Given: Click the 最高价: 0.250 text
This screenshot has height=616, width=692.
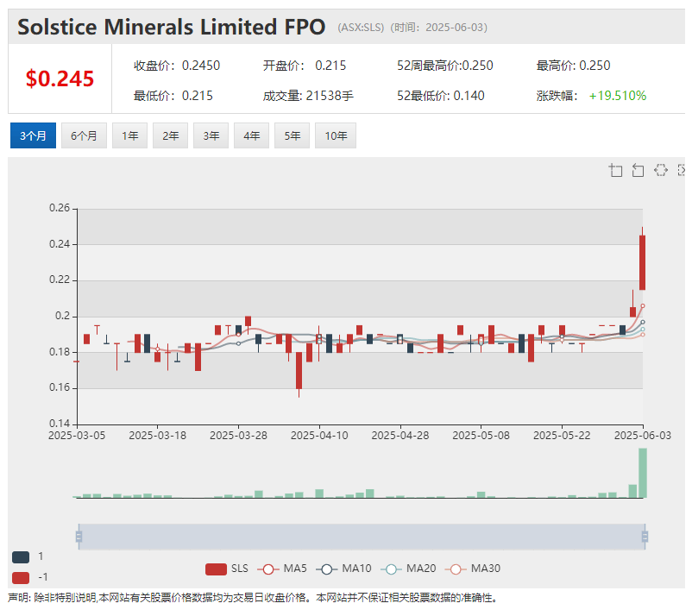Looking at the screenshot, I should (x=573, y=66).
